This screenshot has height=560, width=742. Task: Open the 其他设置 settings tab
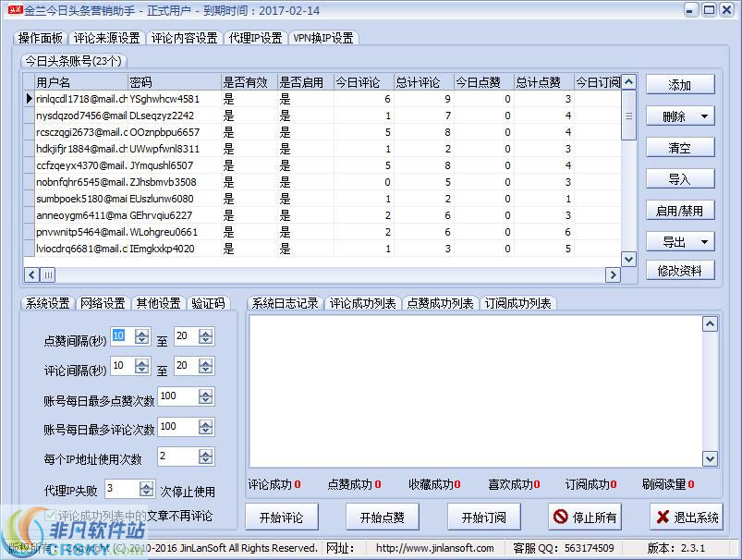point(158,303)
